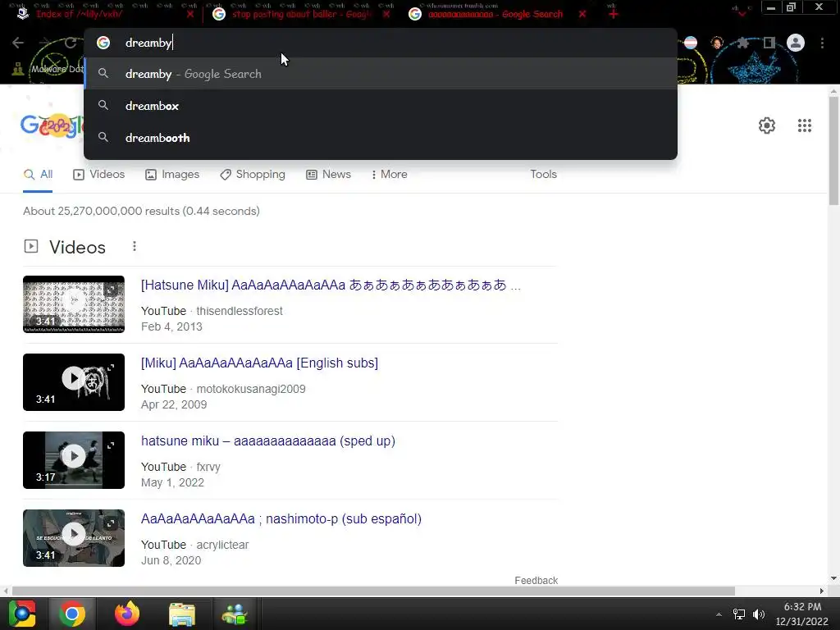Viewport: 840px width, 630px height.
Task: Open the volume tray icon
Action: 759,614
